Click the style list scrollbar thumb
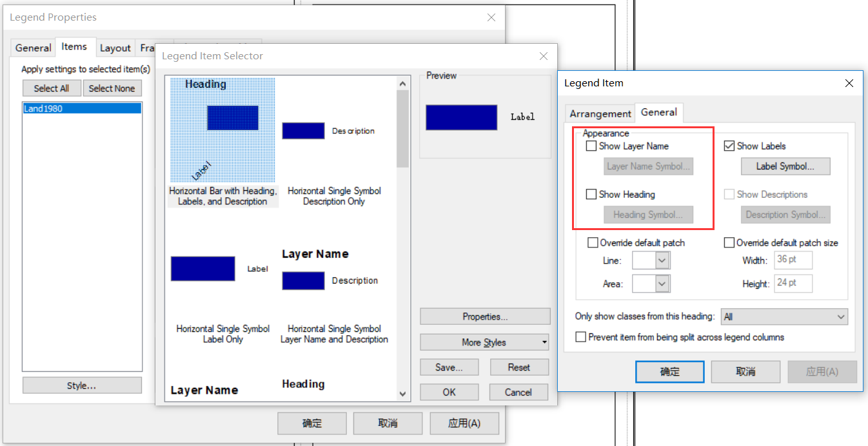Screen dimensions: 868x446 (403, 129)
